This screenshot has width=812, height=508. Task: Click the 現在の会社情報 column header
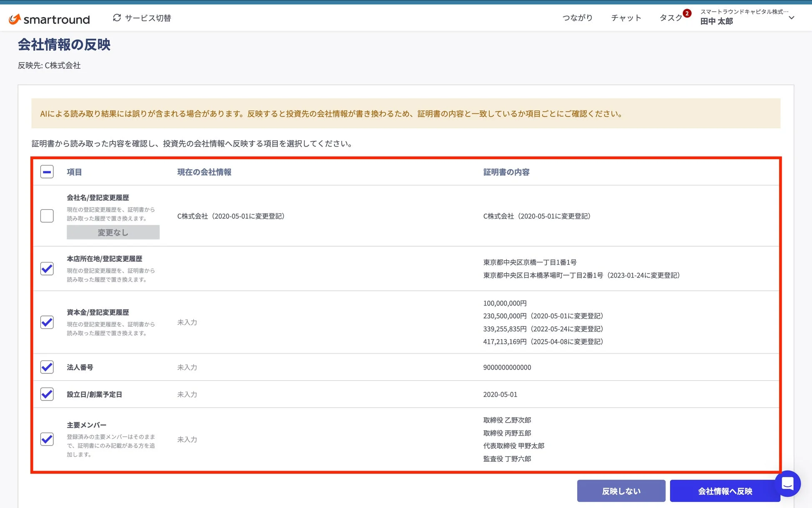point(204,172)
